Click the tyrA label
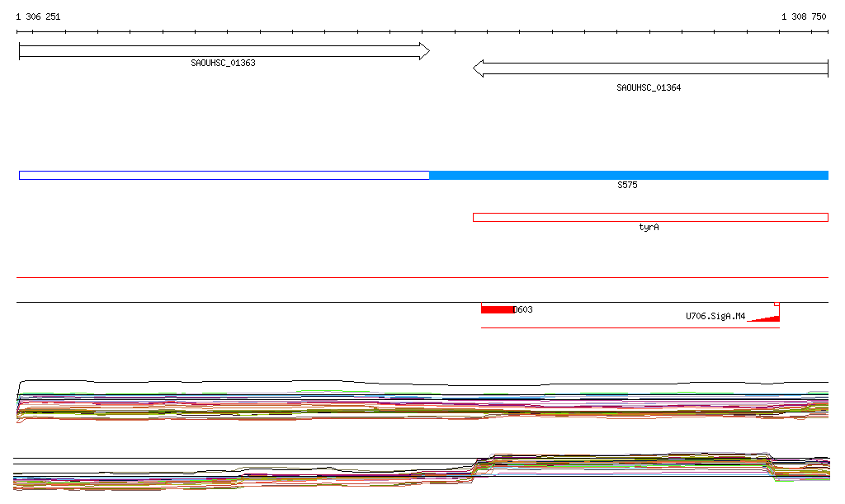The image size is (845, 504). (x=649, y=227)
